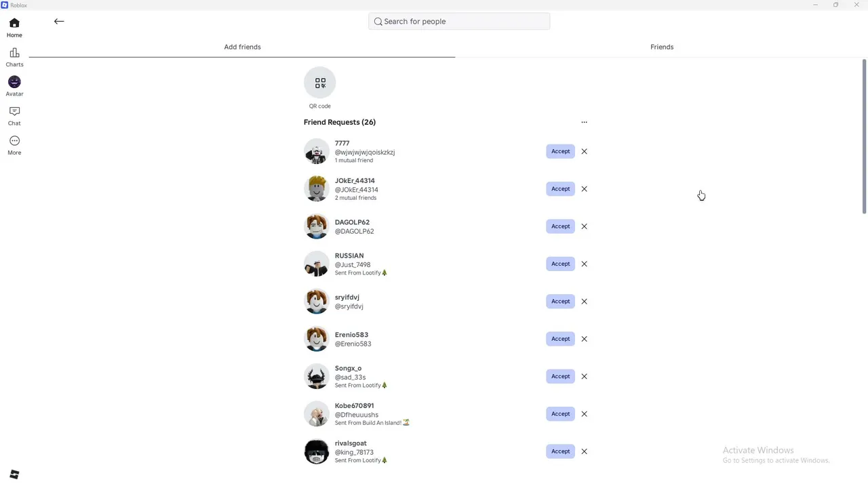Open Charts from the sidebar
The height and width of the screenshot is (488, 868).
(14, 58)
